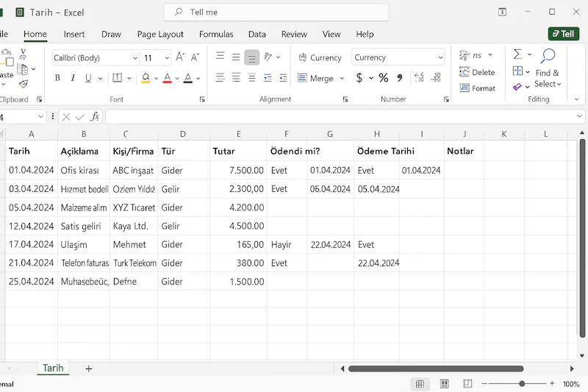The image size is (588, 392).
Task: Add a new sheet with plus icon
Action: click(x=89, y=368)
